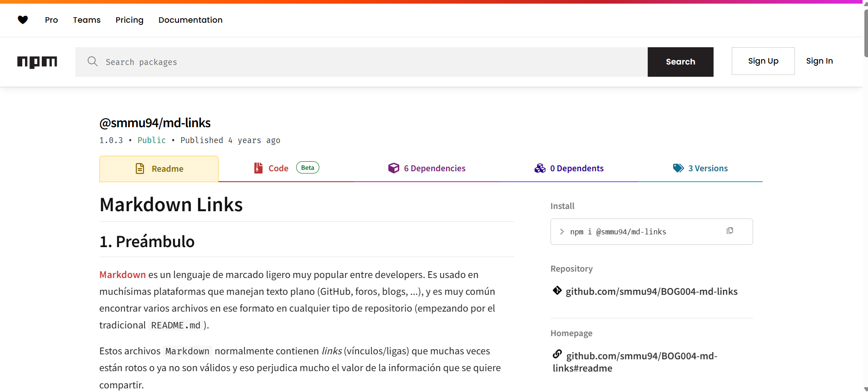This screenshot has width=868, height=392.
Task: Click the Sign In link
Action: [x=819, y=61]
